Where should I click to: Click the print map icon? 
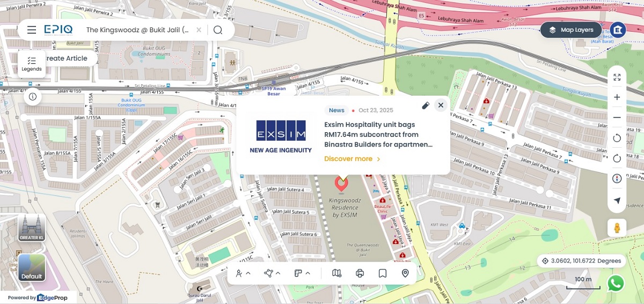pyautogui.click(x=360, y=273)
